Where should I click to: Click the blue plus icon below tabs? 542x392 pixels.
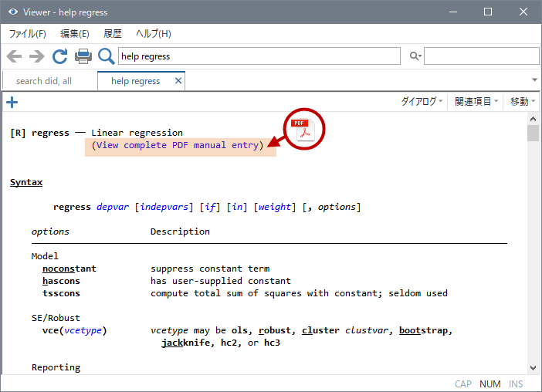12,102
